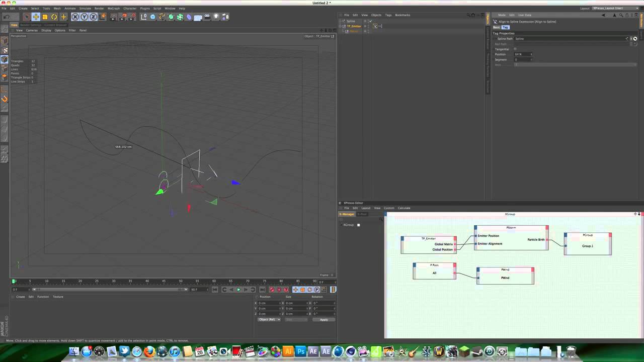Open the purple deformer objects icon
Image resolution: width=644 pixels, height=362 pixels.
tap(189, 17)
